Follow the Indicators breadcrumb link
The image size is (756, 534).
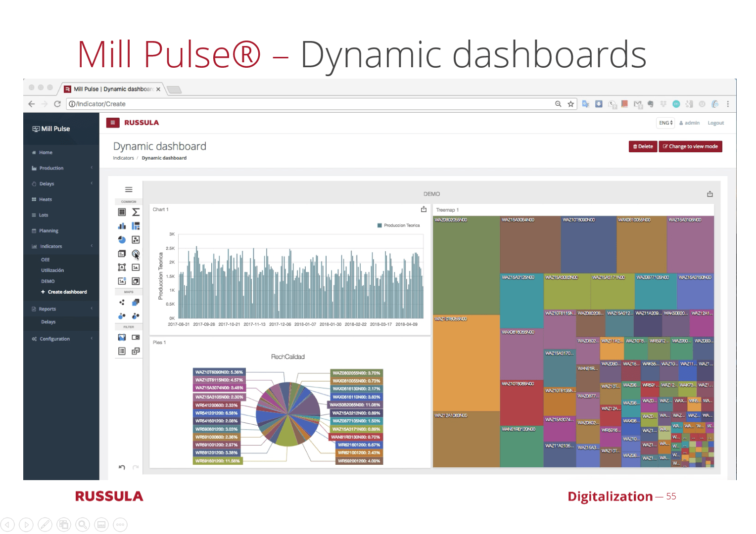pos(123,158)
